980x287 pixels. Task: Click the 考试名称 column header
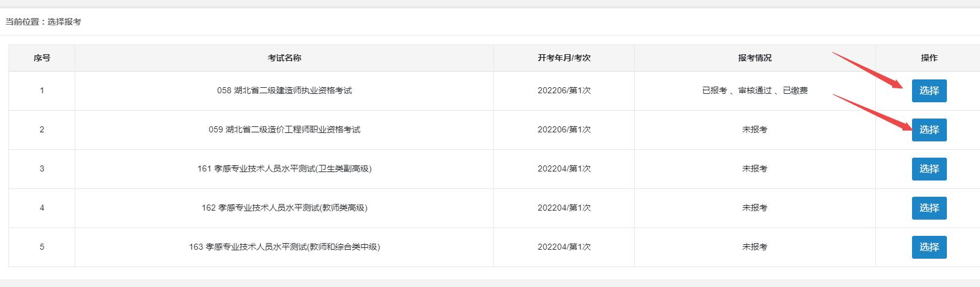click(x=284, y=58)
